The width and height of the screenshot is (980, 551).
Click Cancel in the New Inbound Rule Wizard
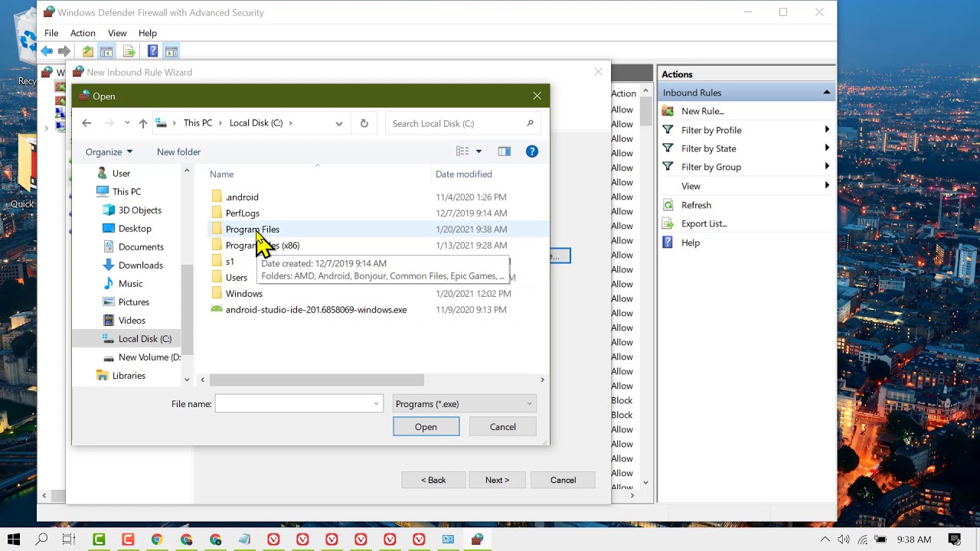point(563,480)
